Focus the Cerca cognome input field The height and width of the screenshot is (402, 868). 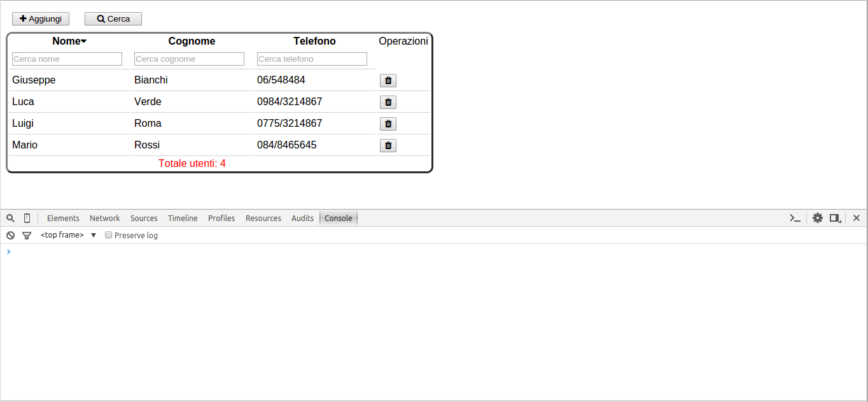coord(188,59)
